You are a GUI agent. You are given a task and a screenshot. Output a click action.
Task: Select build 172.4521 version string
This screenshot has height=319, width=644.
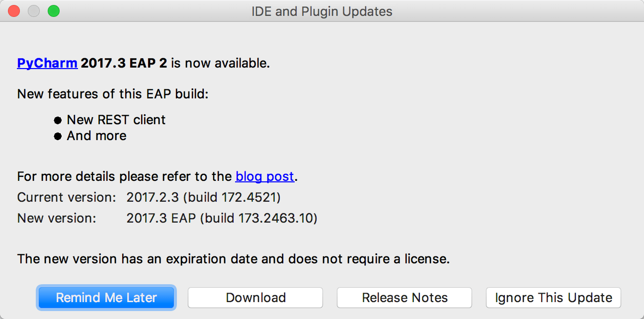point(203,197)
